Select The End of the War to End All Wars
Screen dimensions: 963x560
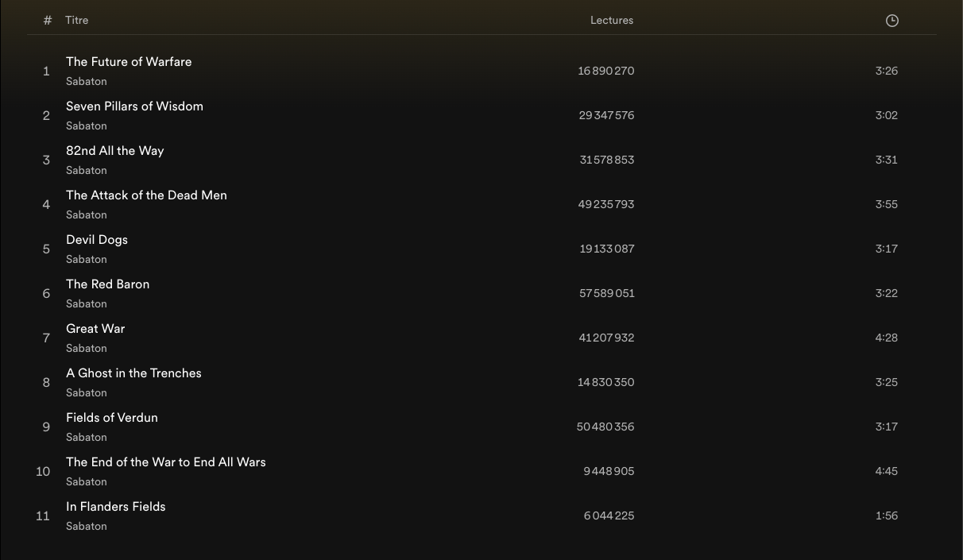pos(165,462)
